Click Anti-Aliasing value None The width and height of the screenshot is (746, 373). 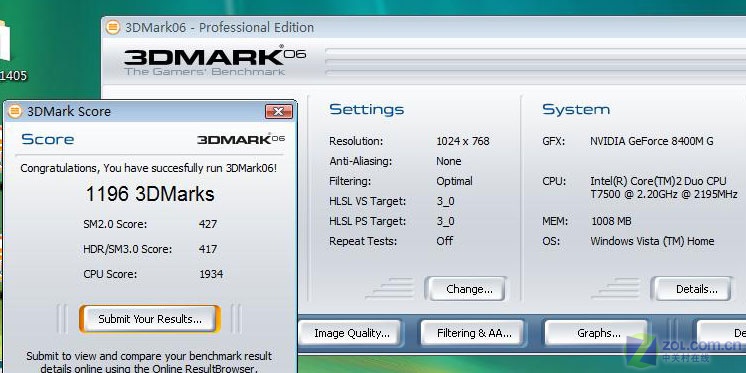pos(449,161)
